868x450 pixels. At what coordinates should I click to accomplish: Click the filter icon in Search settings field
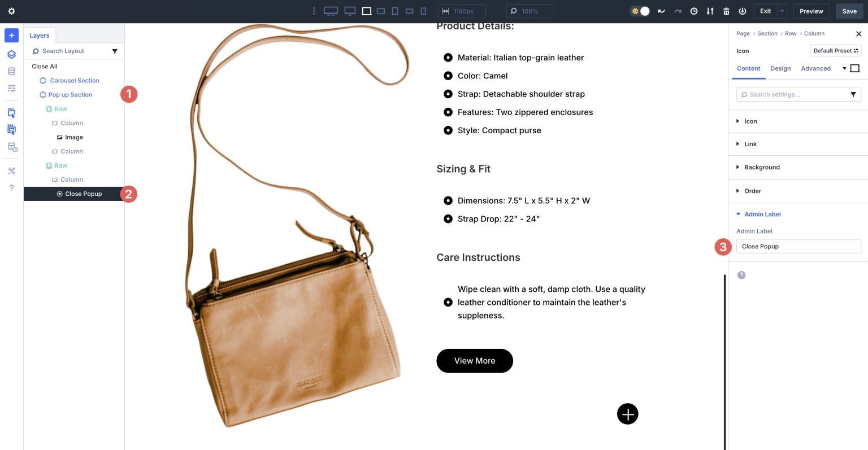(x=853, y=94)
